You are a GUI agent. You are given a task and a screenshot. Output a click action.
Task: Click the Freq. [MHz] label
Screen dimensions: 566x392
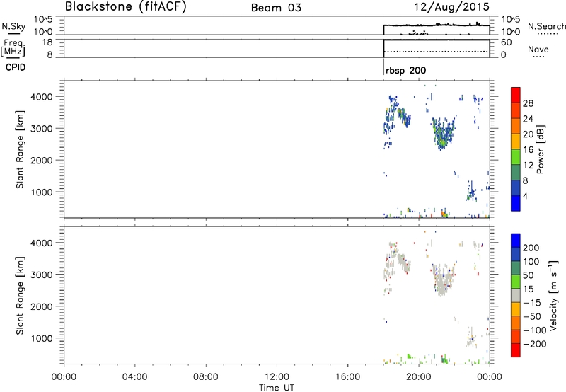click(13, 47)
